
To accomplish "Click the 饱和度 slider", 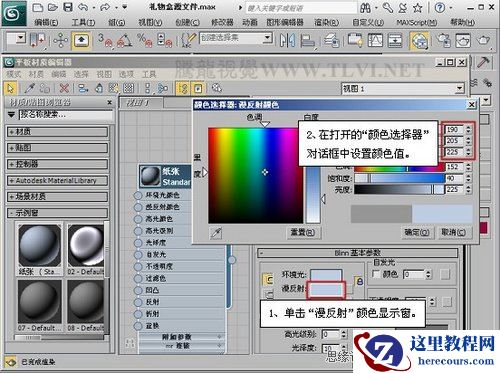I will [x=399, y=178].
